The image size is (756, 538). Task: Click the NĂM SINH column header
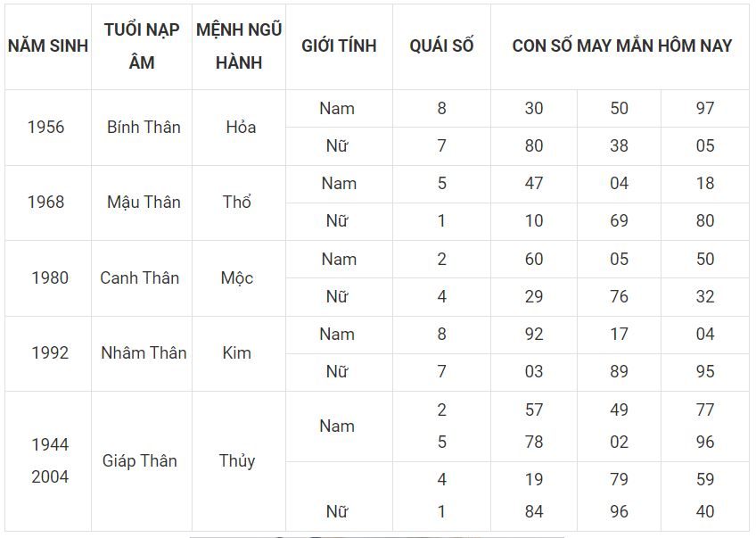click(x=48, y=46)
